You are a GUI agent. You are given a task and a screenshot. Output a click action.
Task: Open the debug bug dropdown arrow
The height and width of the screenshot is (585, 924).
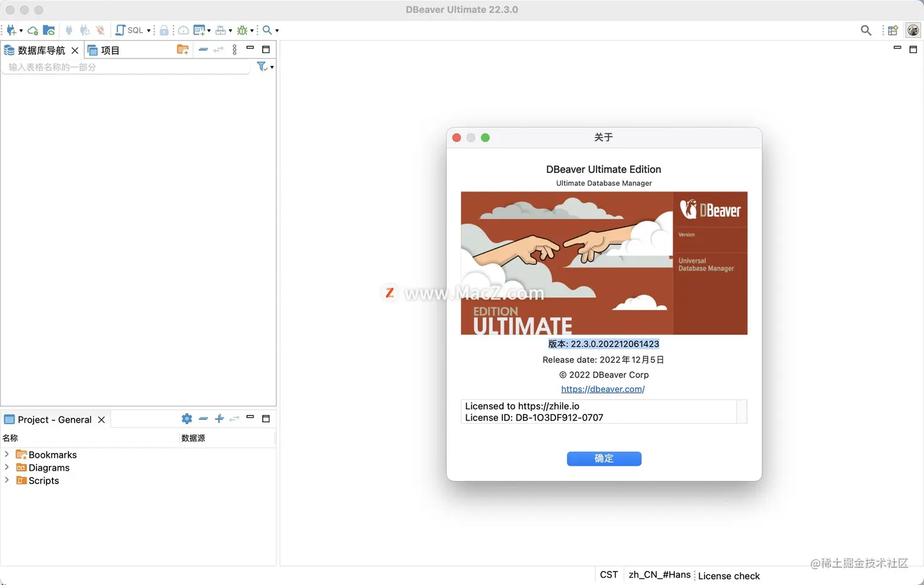[252, 31]
